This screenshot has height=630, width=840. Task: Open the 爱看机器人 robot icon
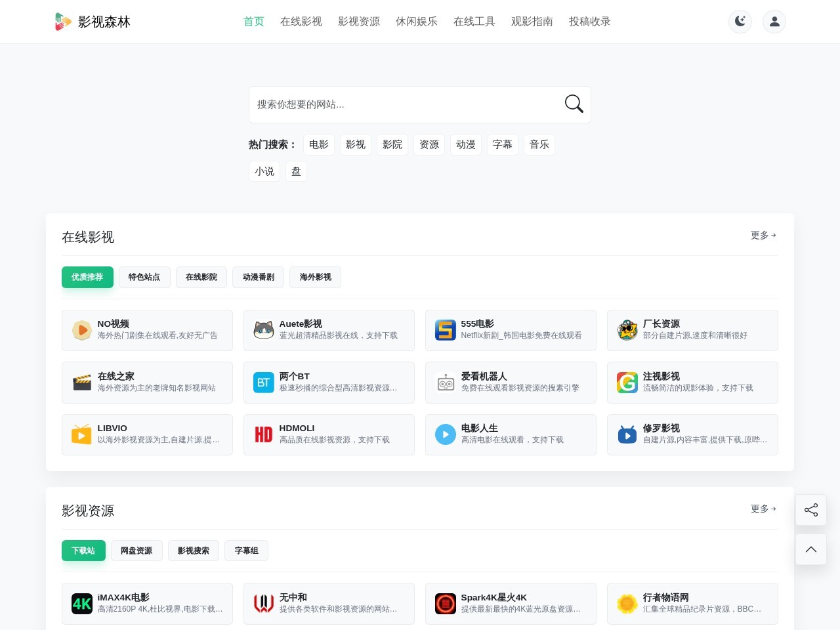click(x=446, y=382)
